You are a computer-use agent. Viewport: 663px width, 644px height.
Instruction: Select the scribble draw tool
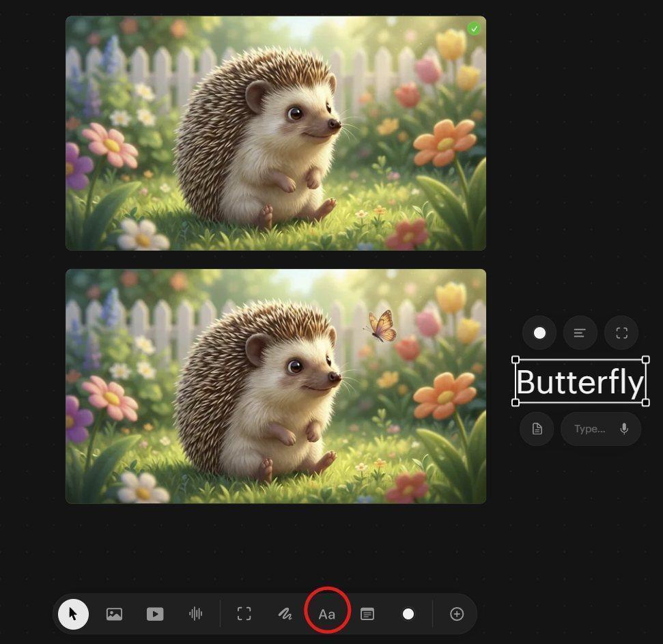click(x=285, y=613)
